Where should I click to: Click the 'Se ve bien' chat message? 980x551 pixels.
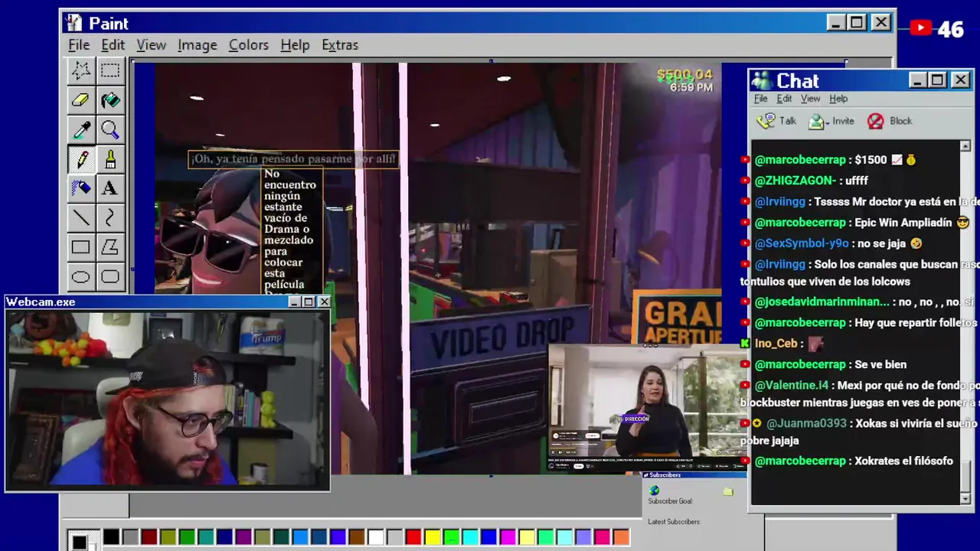880,364
